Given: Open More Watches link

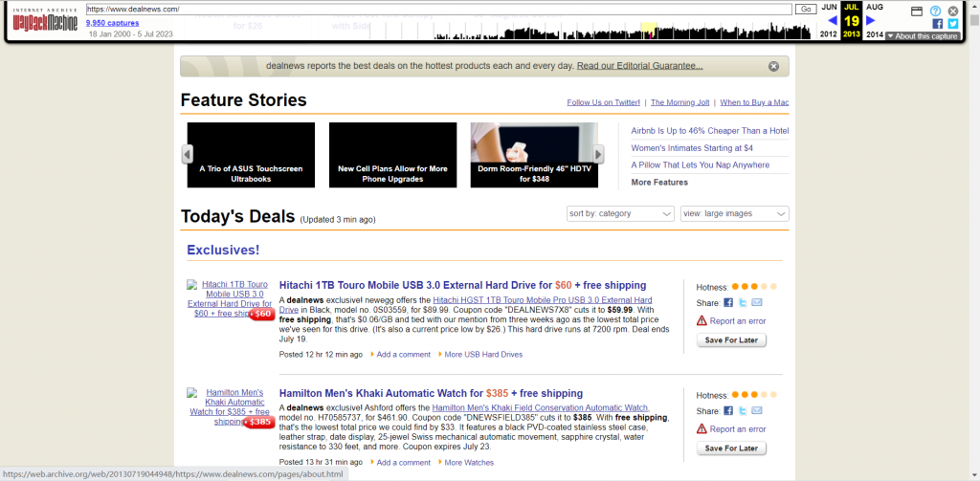Looking at the screenshot, I should coord(469,463).
